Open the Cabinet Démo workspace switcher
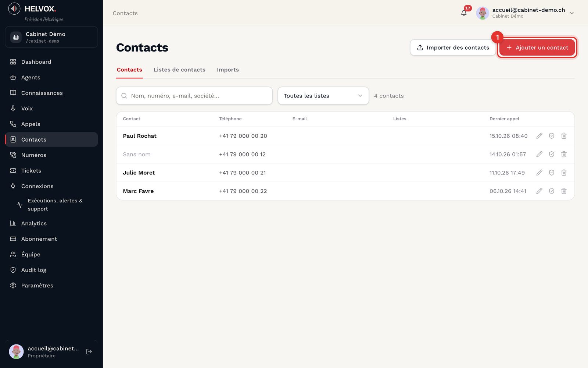Image resolution: width=588 pixels, height=368 pixels. (x=51, y=37)
